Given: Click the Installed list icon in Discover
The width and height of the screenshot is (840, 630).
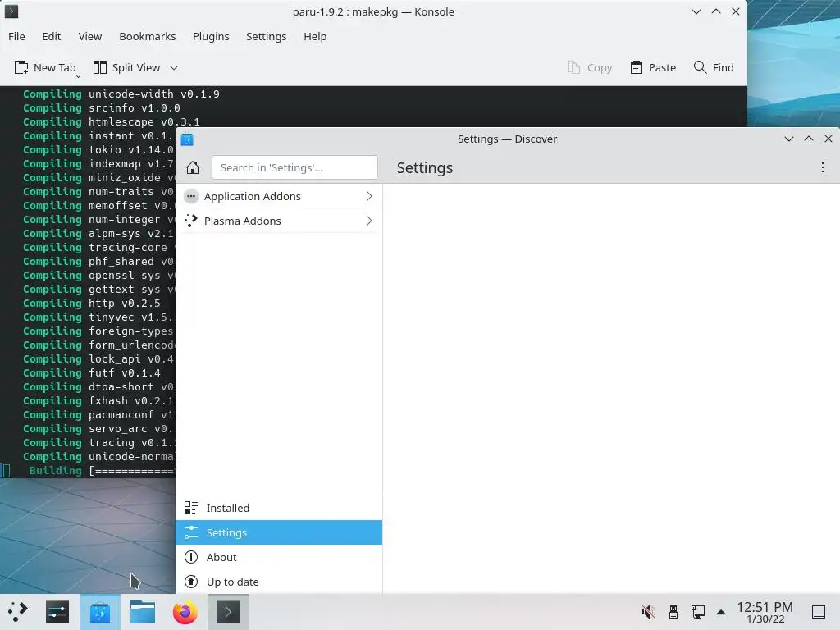Looking at the screenshot, I should tap(191, 508).
